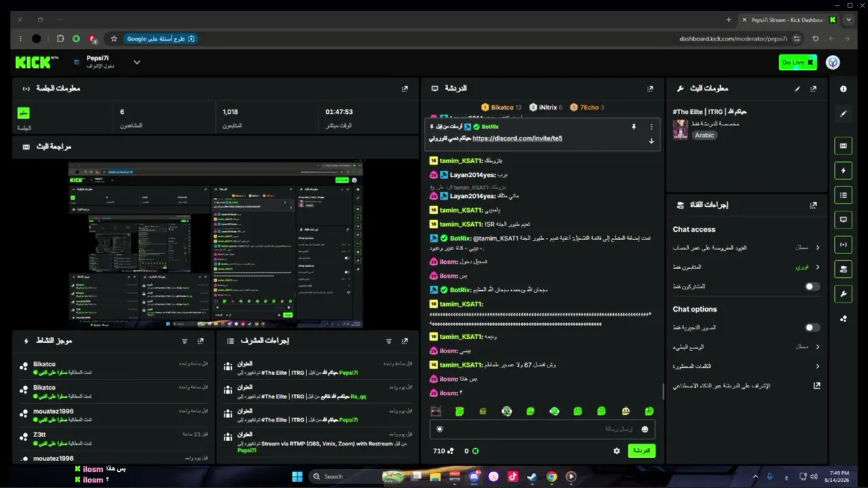Click the stream preview thumbnail
868x488 pixels.
(216, 244)
